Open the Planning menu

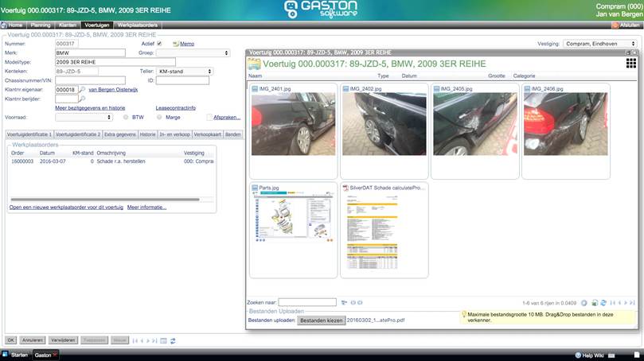pos(41,25)
